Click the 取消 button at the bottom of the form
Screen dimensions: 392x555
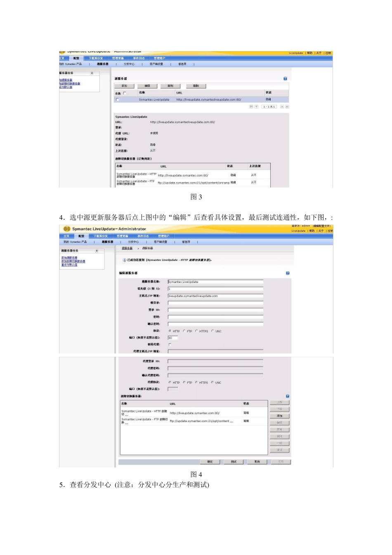coord(257,462)
